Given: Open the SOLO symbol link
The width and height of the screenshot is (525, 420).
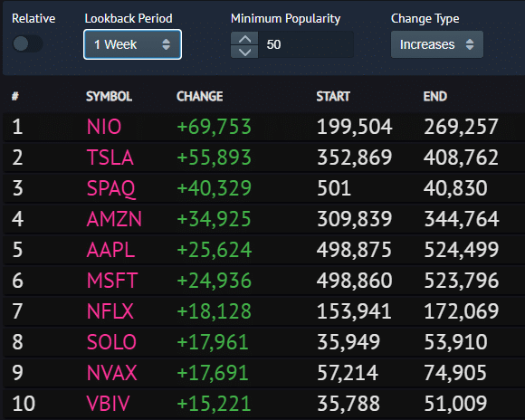Looking at the screenshot, I should 111,342.
